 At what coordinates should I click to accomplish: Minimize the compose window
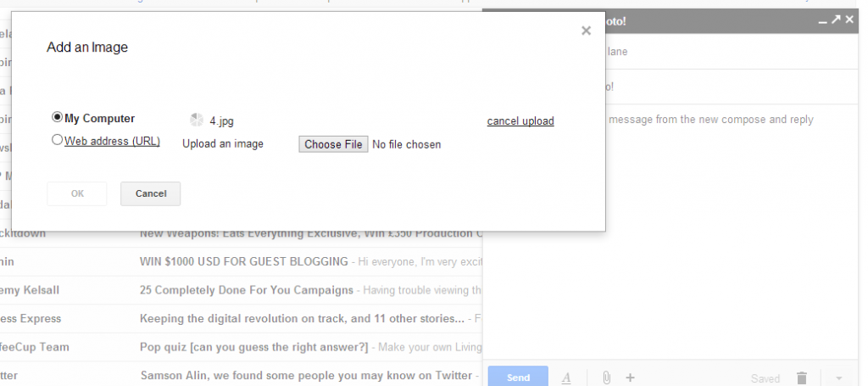coord(822,21)
